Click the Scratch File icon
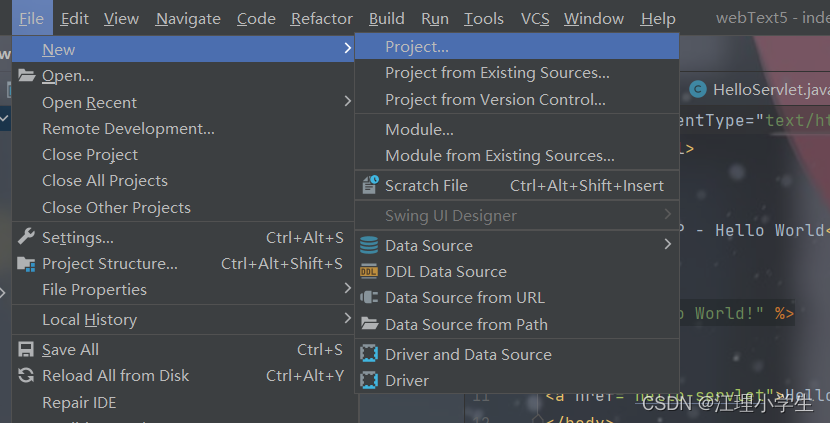Screen dimensions: 830x423 (x=368, y=185)
